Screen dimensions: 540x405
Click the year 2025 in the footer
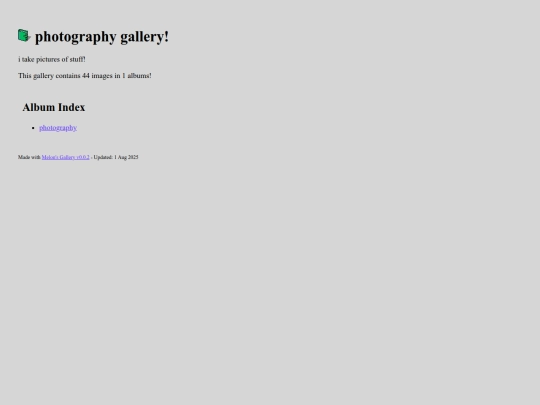pos(133,157)
